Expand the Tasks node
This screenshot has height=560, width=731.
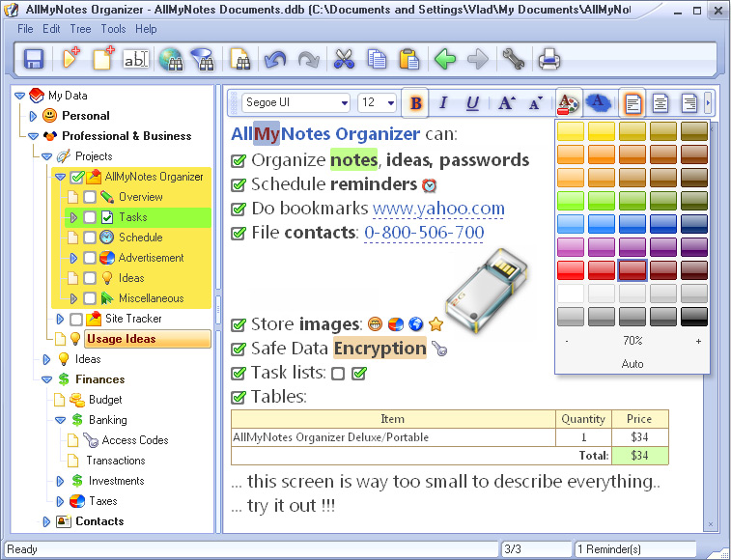click(x=73, y=217)
